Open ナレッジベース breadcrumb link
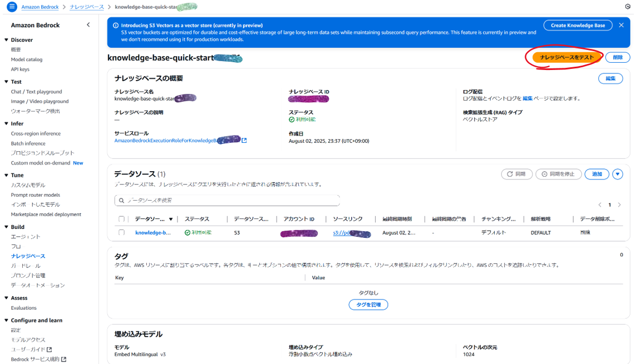Screen dimensions: 636x364 87,7
